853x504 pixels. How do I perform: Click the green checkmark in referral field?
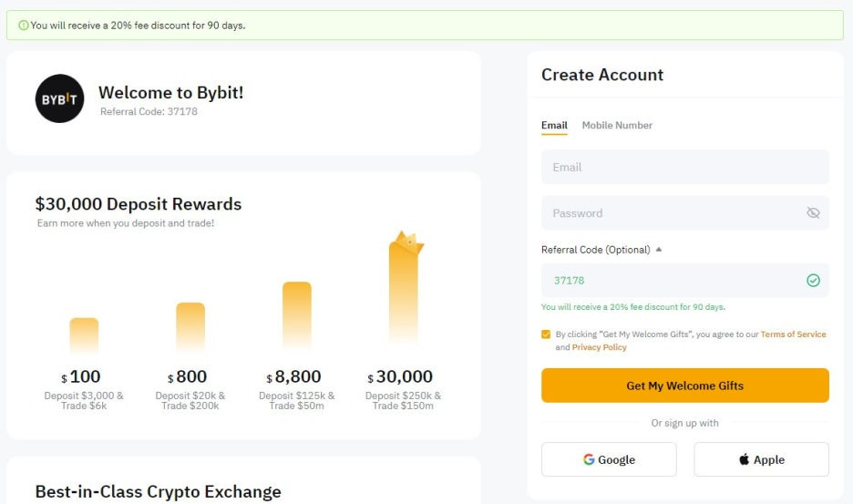point(813,281)
